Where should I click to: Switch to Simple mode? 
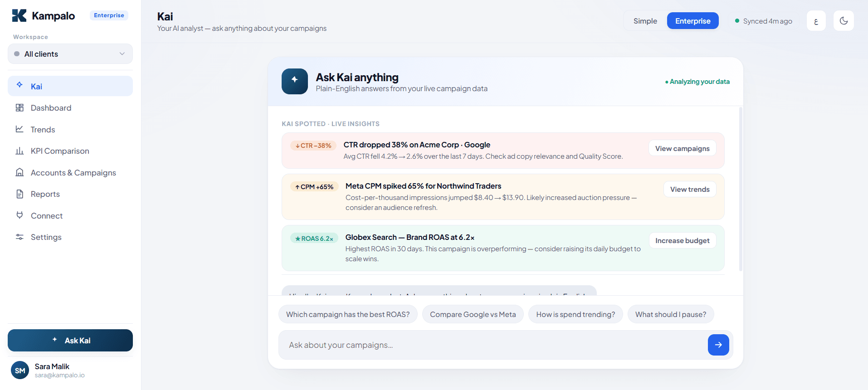point(645,21)
